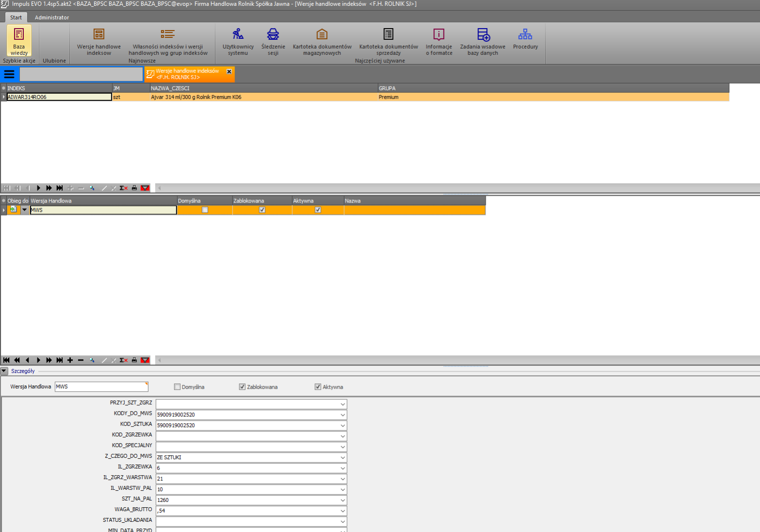Switch to the Administrator tab

(52, 17)
